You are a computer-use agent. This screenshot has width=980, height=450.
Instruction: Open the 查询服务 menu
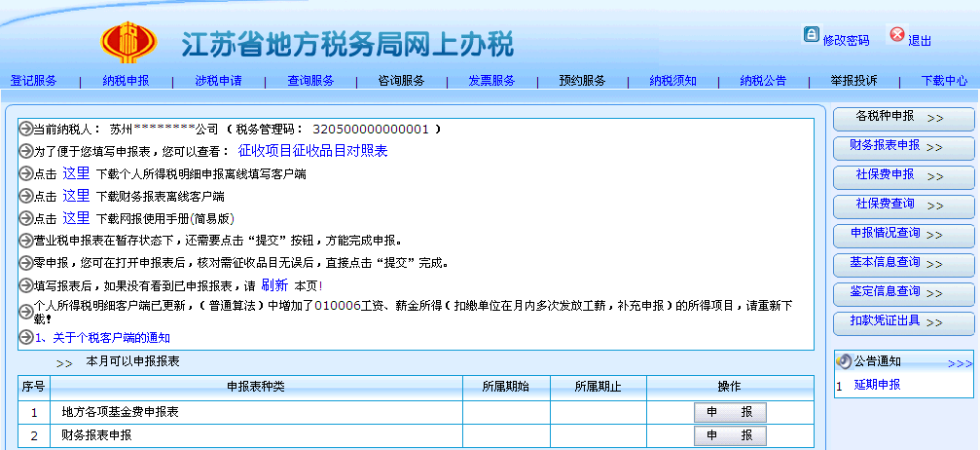tap(310, 80)
